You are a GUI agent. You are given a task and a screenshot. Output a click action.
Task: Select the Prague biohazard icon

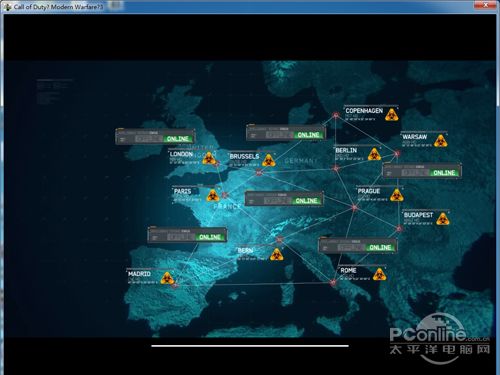(x=397, y=195)
